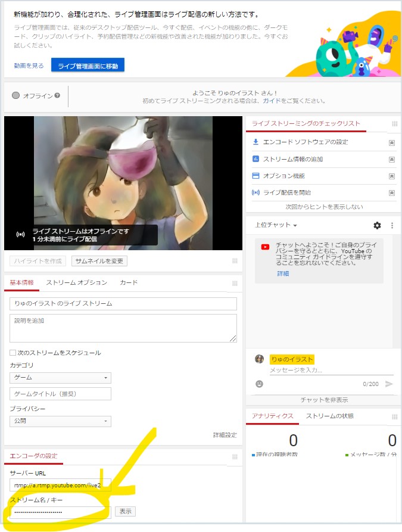Grab the checklist panel drag handle
402x532 pixels.
click(394, 124)
